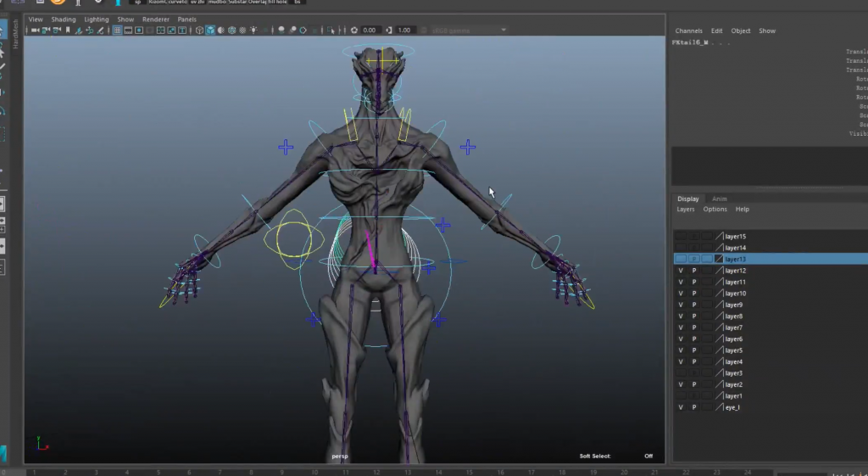This screenshot has width=868, height=476.
Task: Toggle the Use All Lights bulb icon
Action: (x=253, y=30)
